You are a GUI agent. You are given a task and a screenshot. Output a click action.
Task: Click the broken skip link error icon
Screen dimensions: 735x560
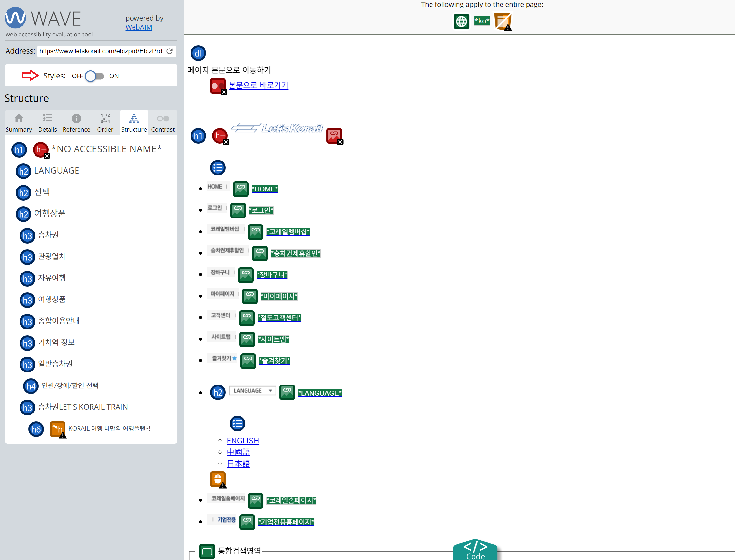218,86
